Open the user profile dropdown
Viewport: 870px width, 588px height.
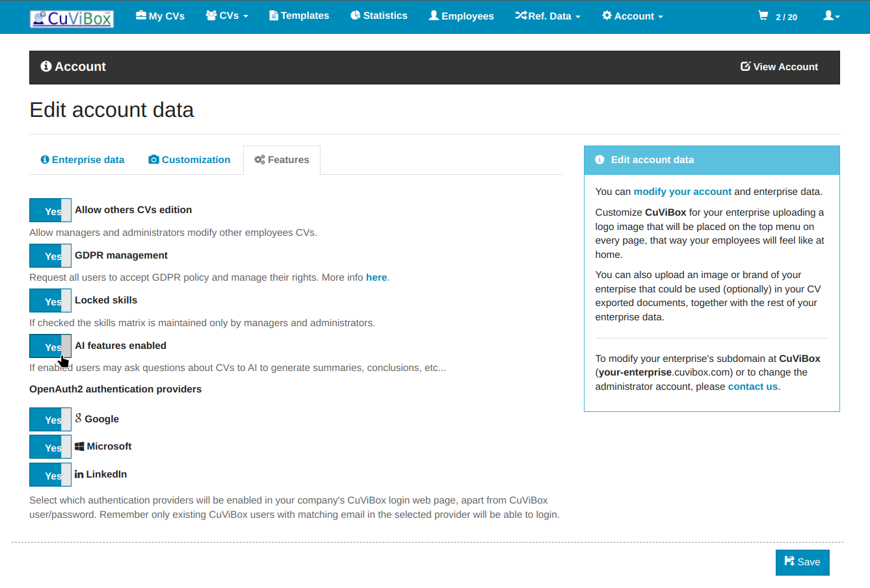(832, 16)
